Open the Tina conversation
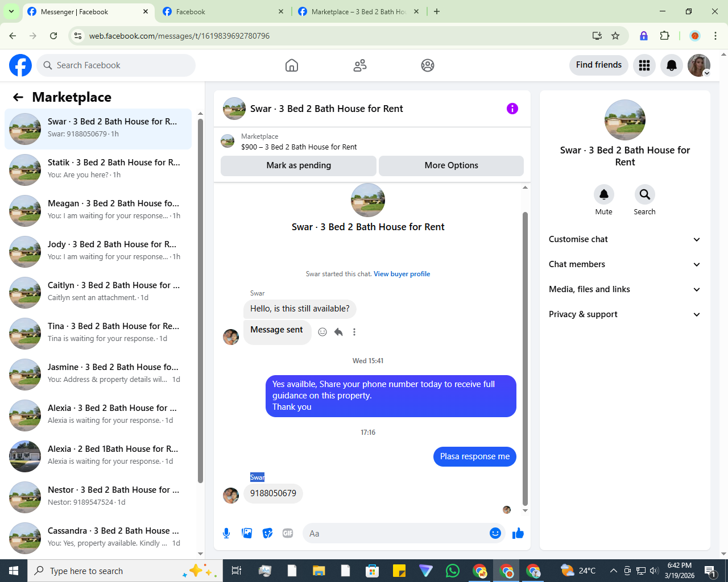Image resolution: width=728 pixels, height=582 pixels. 98,334
